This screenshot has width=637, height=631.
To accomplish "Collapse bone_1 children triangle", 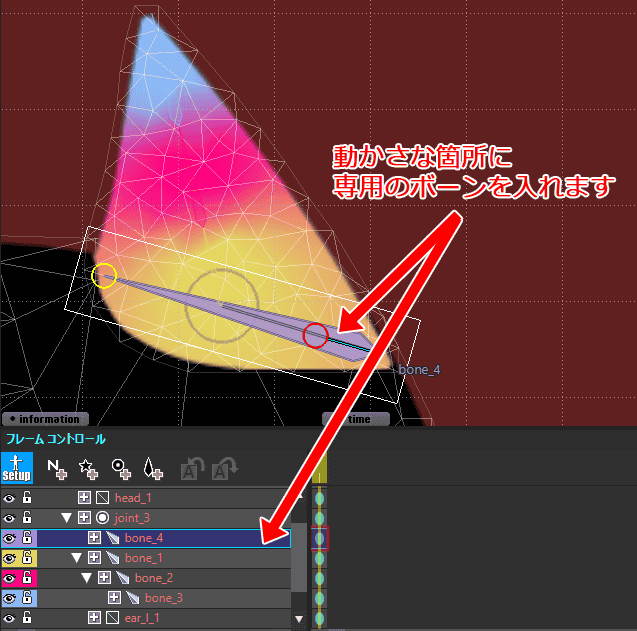I will pyautogui.click(x=76, y=558).
